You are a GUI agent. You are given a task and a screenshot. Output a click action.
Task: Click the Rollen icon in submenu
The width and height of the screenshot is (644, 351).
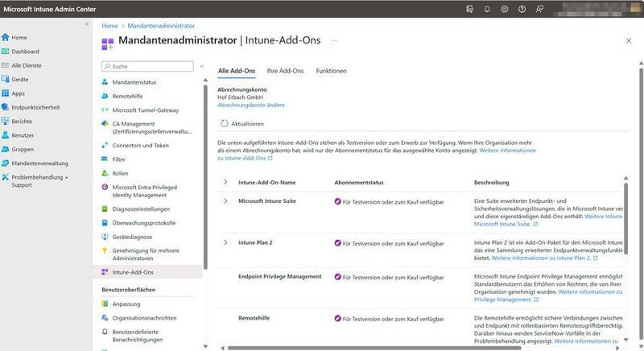105,173
